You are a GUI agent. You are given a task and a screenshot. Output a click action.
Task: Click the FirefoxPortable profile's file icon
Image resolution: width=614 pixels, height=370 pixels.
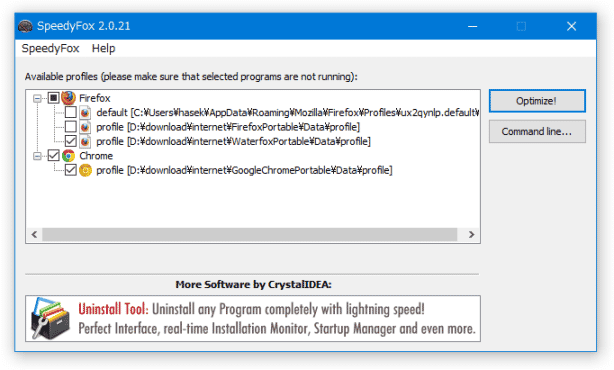(x=85, y=127)
